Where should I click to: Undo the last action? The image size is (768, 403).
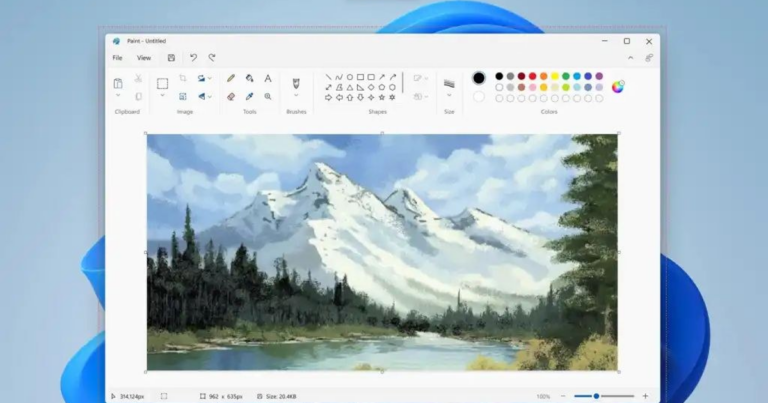193,58
